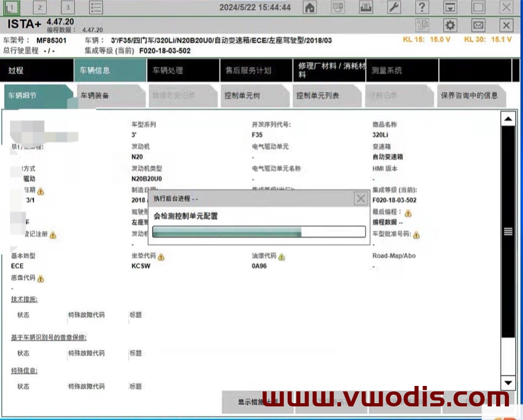Image resolution: width=523 pixels, height=420 pixels.
Task: Click the minimize-to-tray toolbar icon
Action: [x=450, y=7]
